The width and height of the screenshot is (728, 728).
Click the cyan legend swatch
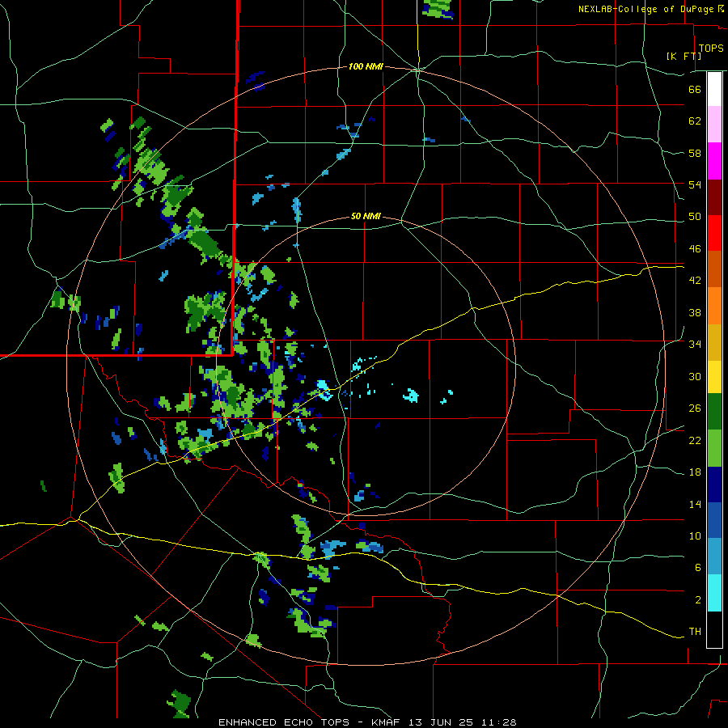714,593
